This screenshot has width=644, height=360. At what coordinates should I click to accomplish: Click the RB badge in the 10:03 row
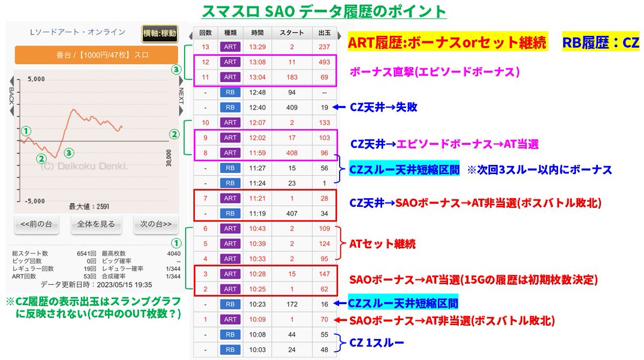pos(231,350)
